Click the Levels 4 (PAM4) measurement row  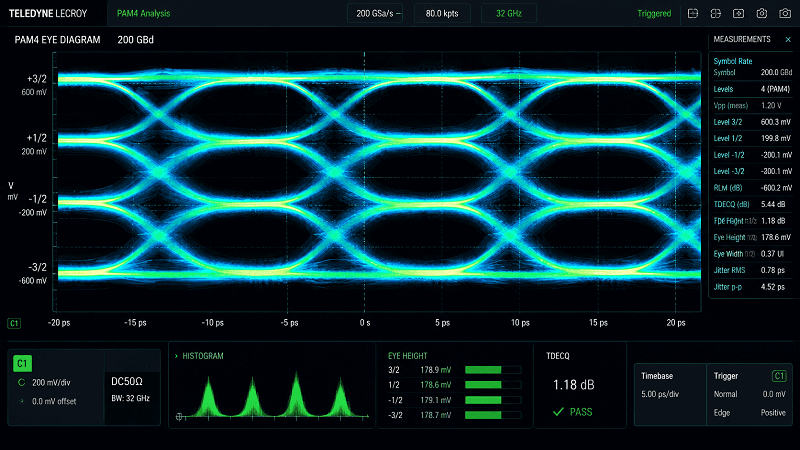[752, 89]
